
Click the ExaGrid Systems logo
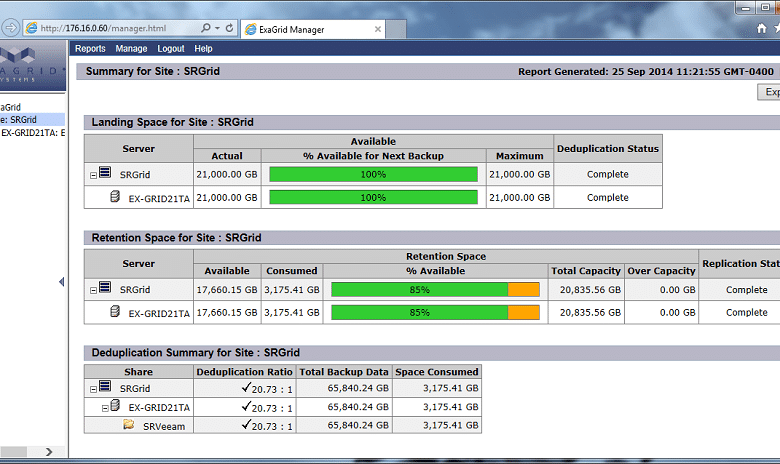32,66
